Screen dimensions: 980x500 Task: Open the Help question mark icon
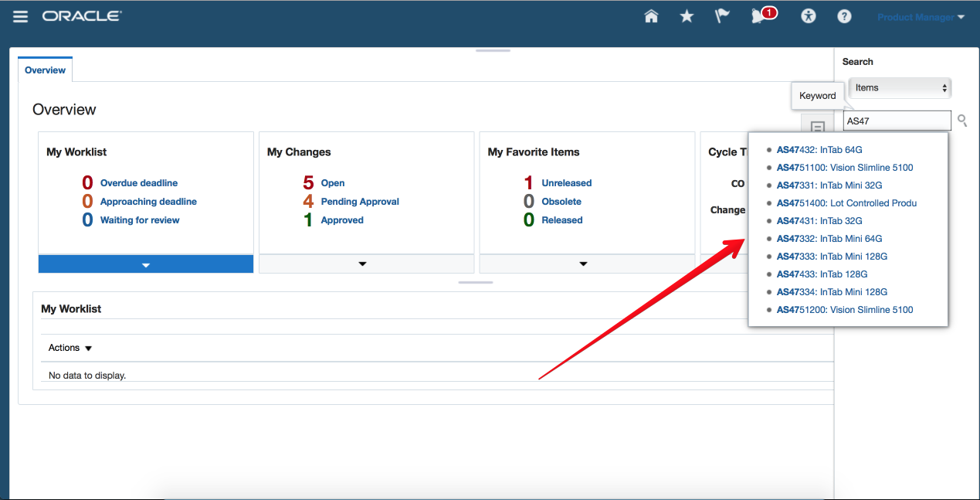tap(844, 16)
